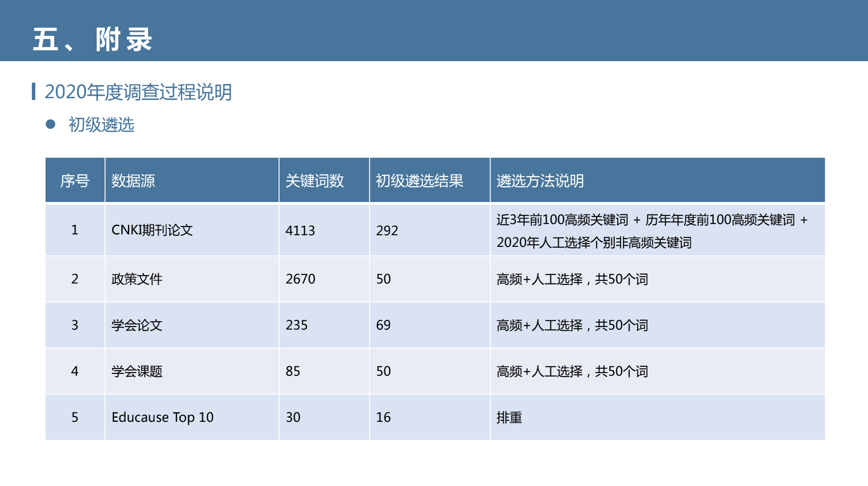Viewport: 868px width, 486px height.
Task: Click the 初级遴选结果 header cell
Action: 419,181
